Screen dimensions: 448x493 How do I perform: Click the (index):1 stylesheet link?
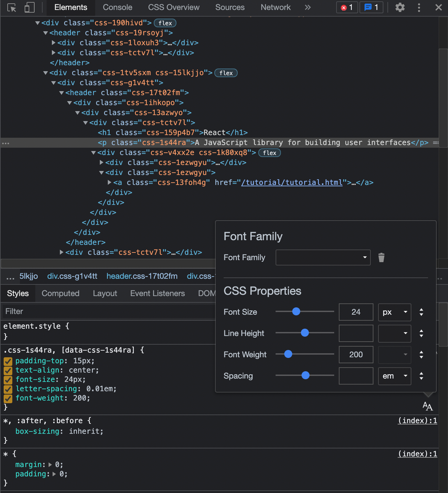click(x=417, y=420)
